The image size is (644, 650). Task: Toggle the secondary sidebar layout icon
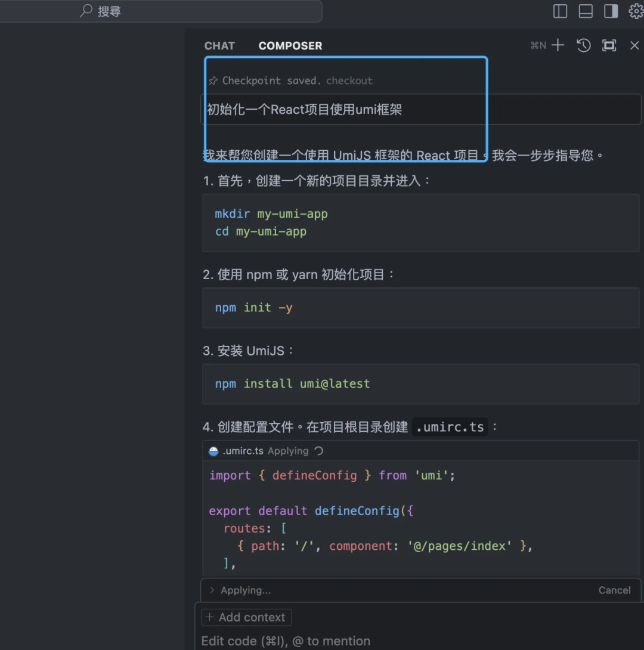pyautogui.click(x=611, y=11)
